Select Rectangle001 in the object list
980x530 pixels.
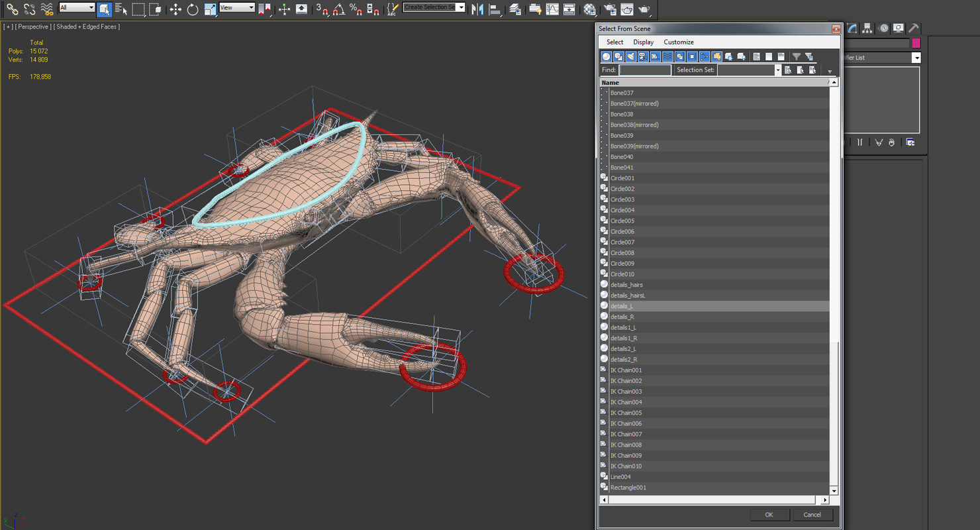tap(714, 488)
